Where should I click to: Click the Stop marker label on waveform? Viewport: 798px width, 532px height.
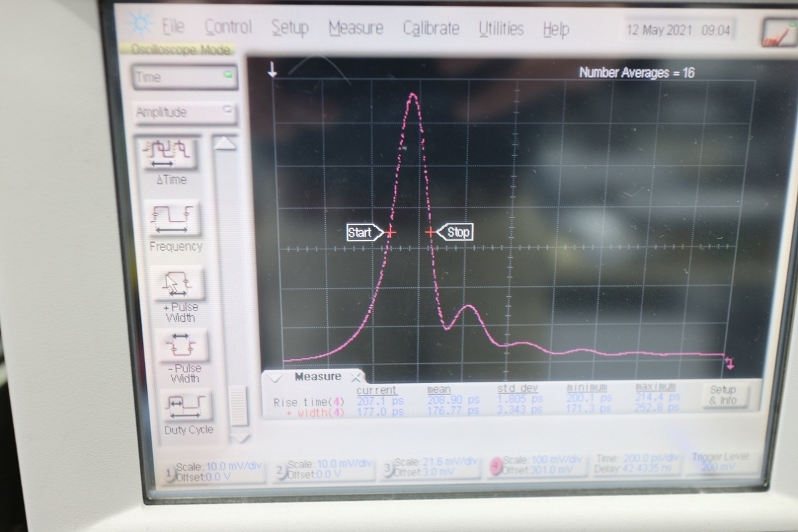coord(456,231)
